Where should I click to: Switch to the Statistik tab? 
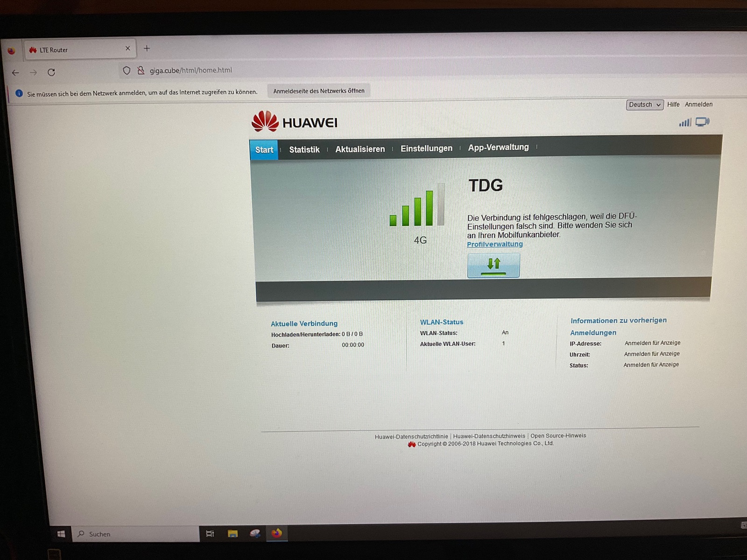click(x=304, y=150)
